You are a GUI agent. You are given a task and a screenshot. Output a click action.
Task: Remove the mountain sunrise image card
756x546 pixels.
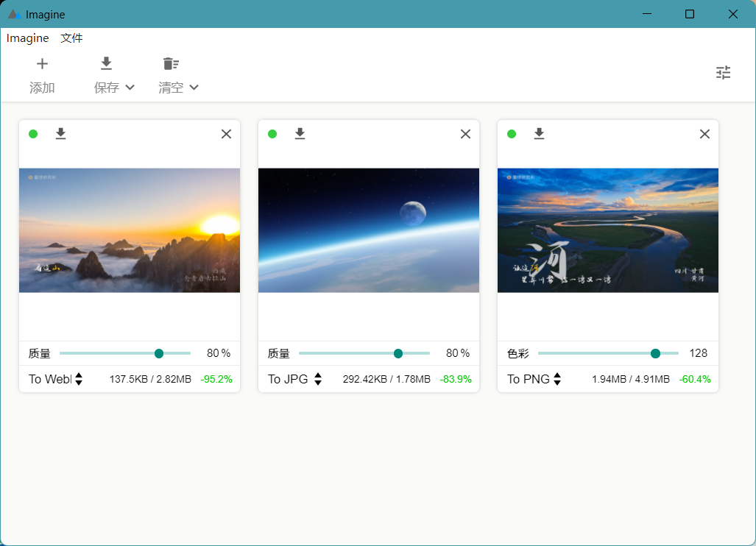226,134
